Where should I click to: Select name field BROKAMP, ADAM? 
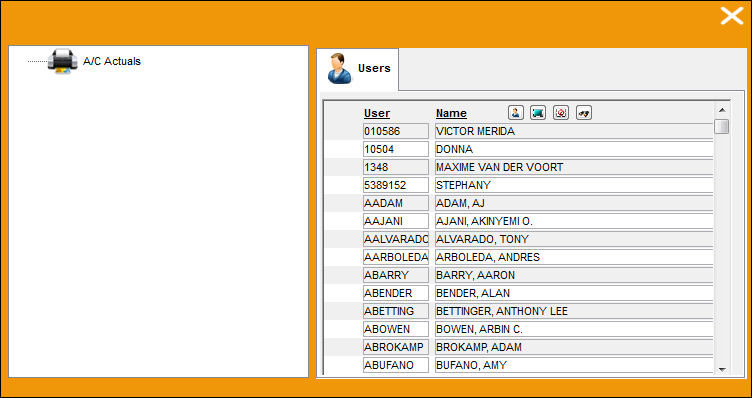[x=574, y=347]
